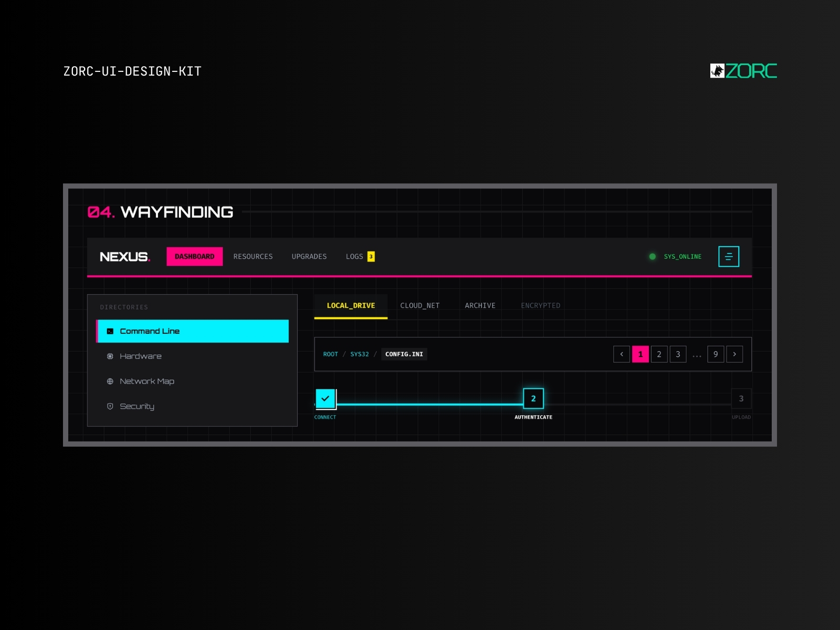This screenshot has width=840, height=630.
Task: Click the completed CONNECT checkmark step
Action: [325, 398]
